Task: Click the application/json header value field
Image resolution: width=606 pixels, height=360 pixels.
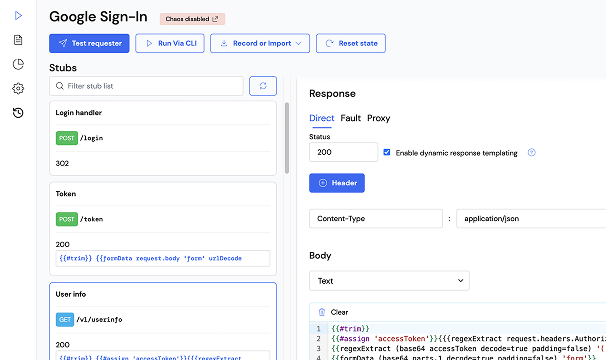Action: point(531,218)
